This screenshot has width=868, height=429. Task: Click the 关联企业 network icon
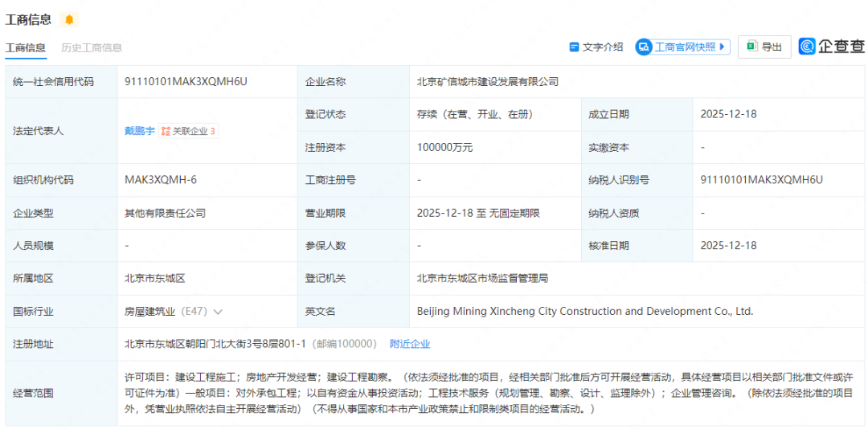166,131
